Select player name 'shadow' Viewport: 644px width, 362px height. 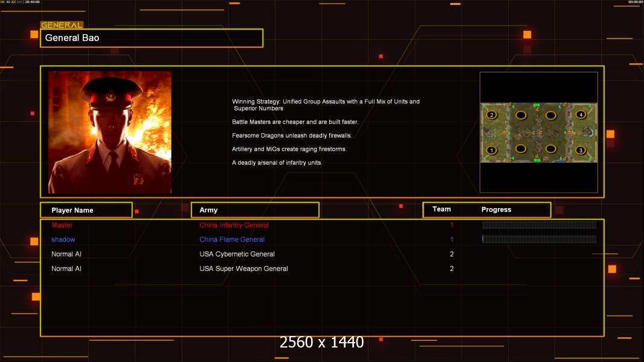pos(63,240)
